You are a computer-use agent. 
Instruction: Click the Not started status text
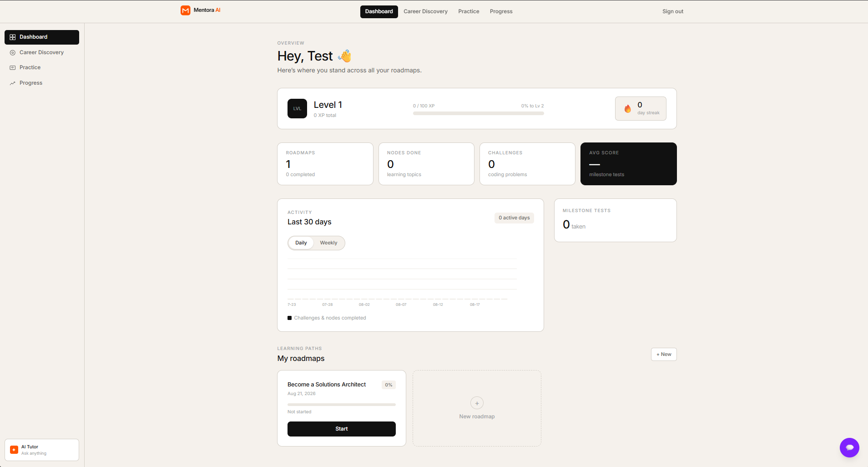pos(299,412)
